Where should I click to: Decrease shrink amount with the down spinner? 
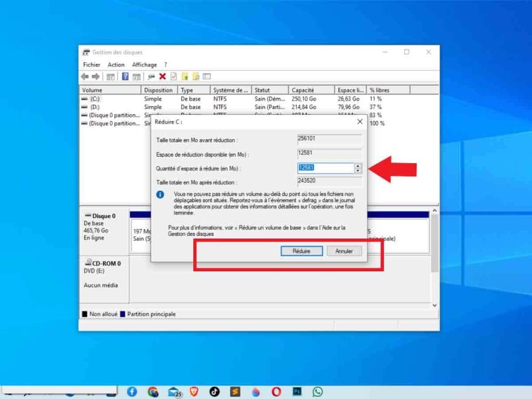tap(357, 170)
